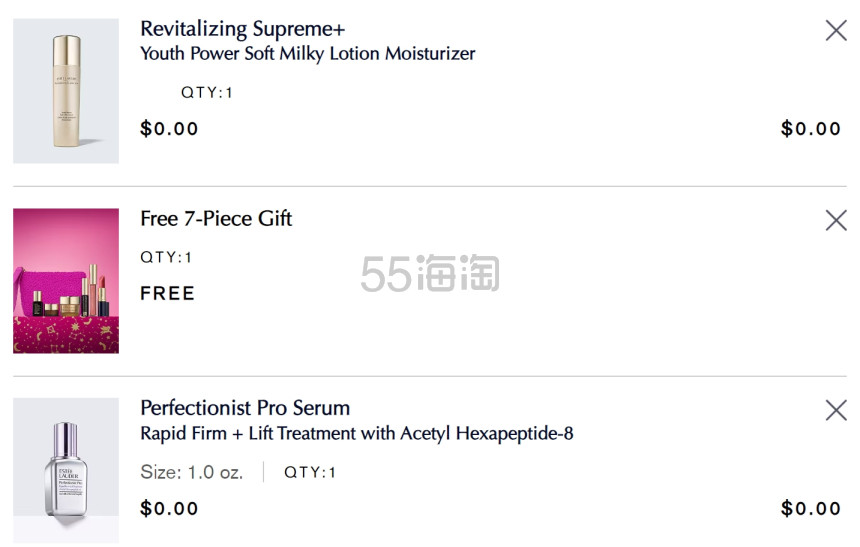Click Revitalizing Supreme+ line total beneath remove icon
This screenshot has width=860, height=547.
click(x=811, y=128)
